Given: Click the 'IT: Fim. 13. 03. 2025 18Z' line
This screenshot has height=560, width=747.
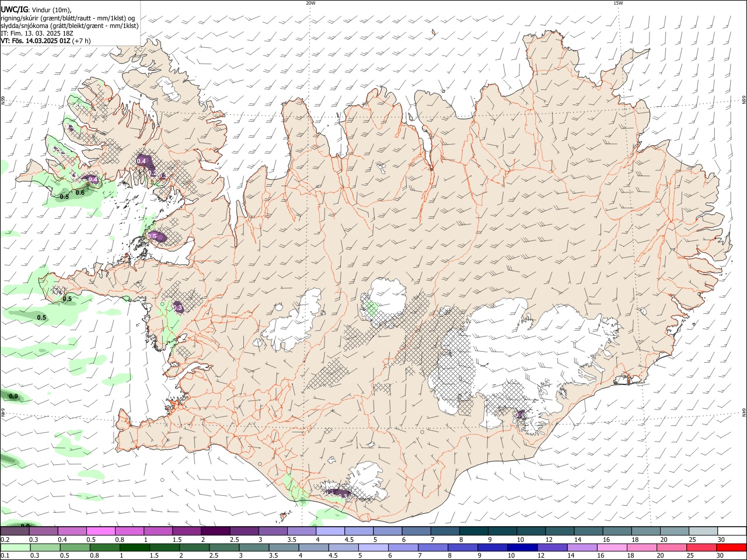Looking at the screenshot, I should pos(37,33).
